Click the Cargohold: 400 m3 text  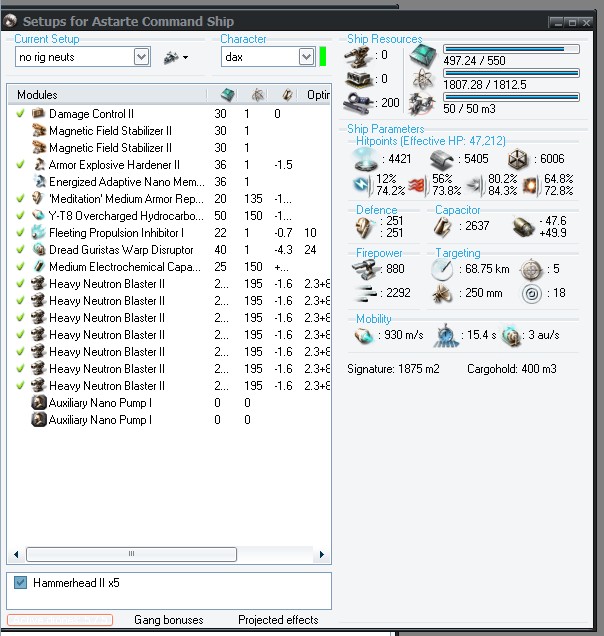[x=512, y=369]
